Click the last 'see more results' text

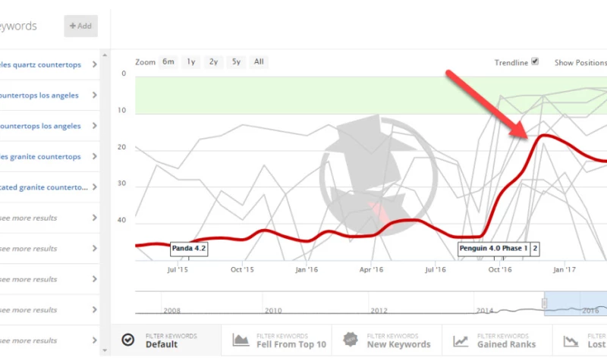click(x=28, y=340)
